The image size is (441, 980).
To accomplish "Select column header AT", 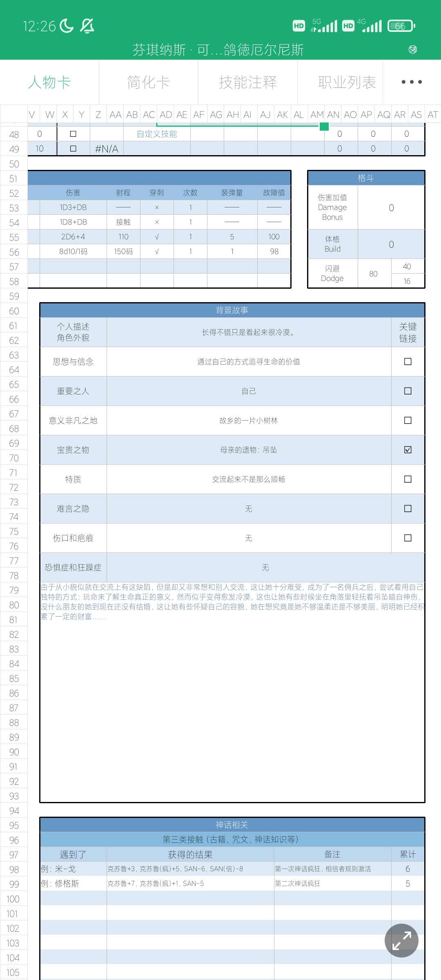I will 433,115.
